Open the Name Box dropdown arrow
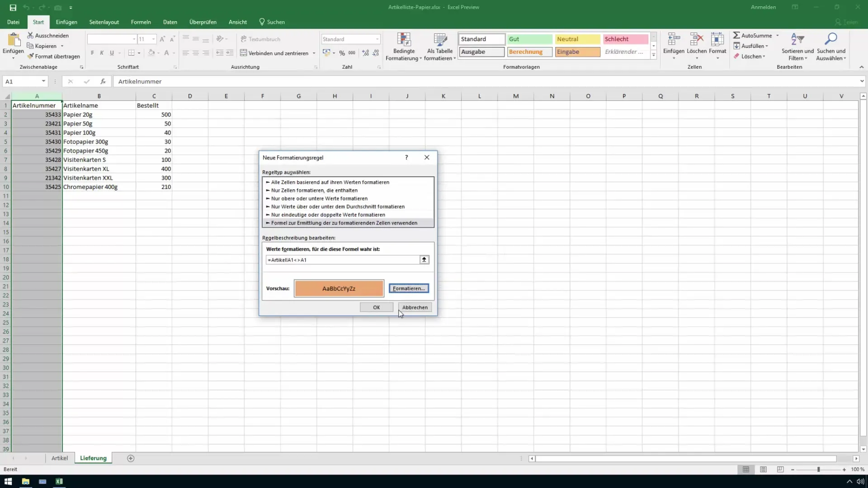The width and height of the screenshot is (868, 488). pos(43,81)
